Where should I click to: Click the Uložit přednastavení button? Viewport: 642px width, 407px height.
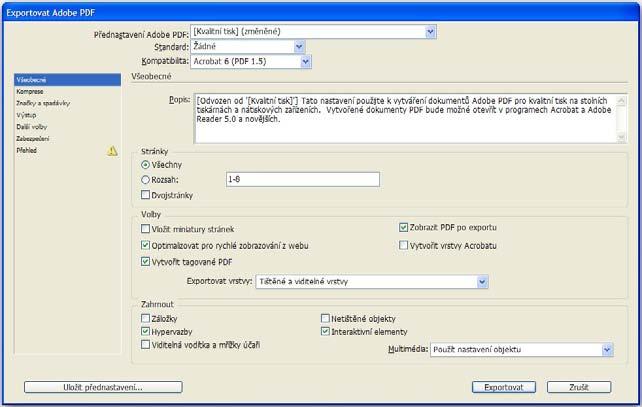[x=103, y=387]
